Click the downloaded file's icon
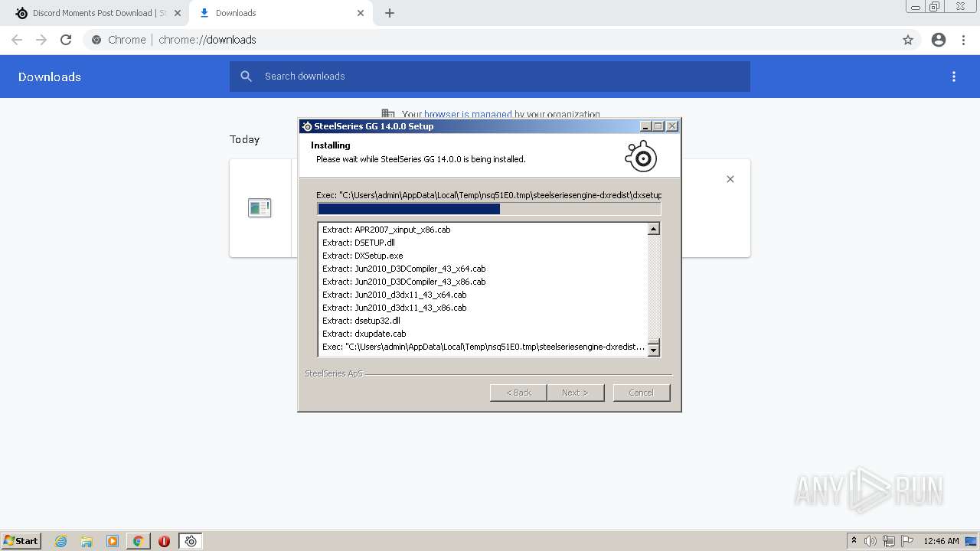980x551 pixels. point(260,207)
